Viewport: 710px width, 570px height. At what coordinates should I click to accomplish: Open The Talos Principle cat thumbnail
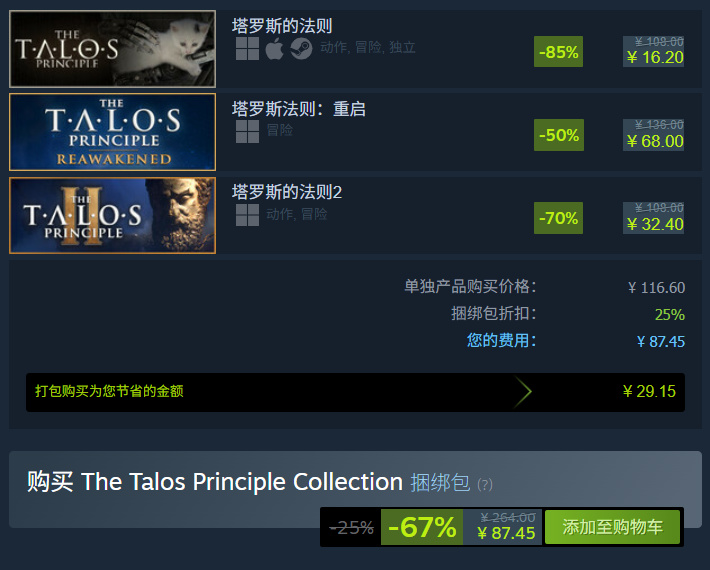coord(112,48)
